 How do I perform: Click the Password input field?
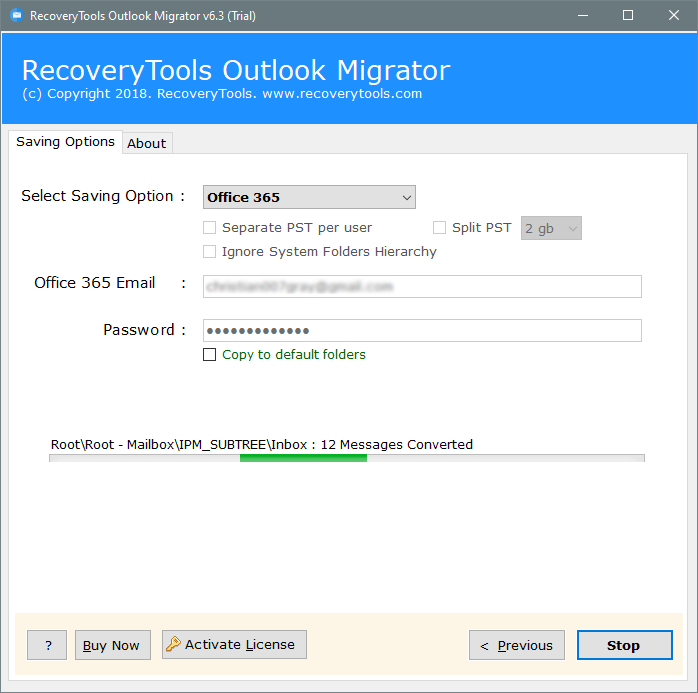[422, 330]
